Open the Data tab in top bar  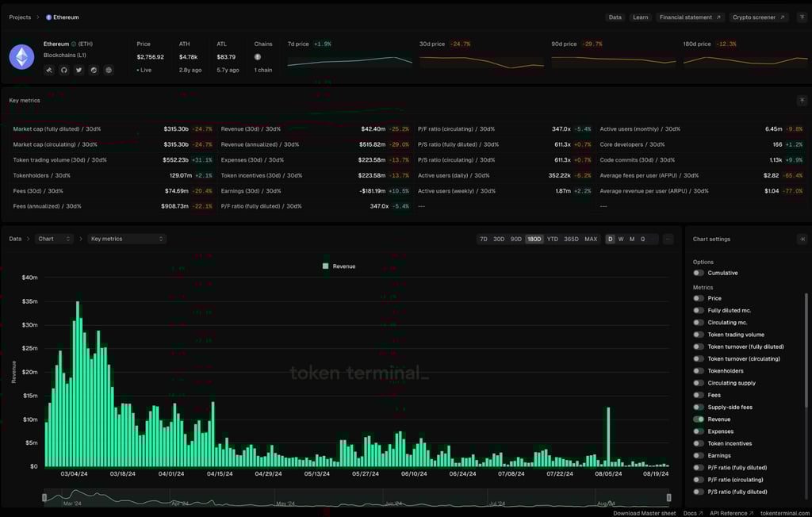tap(615, 17)
